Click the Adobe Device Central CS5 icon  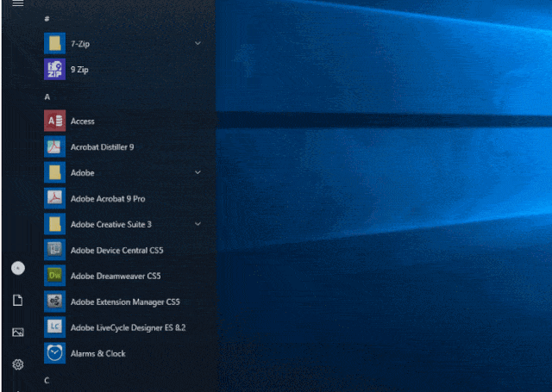click(x=54, y=250)
